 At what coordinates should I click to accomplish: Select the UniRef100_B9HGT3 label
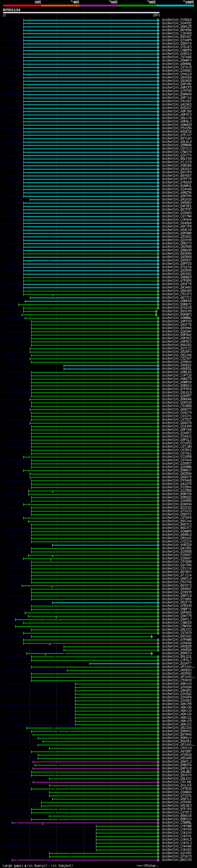click(177, 653)
